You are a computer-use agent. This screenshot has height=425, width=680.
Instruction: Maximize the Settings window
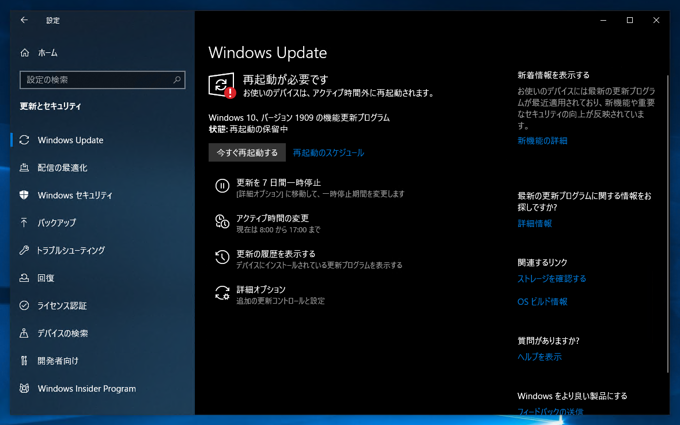coord(630,20)
